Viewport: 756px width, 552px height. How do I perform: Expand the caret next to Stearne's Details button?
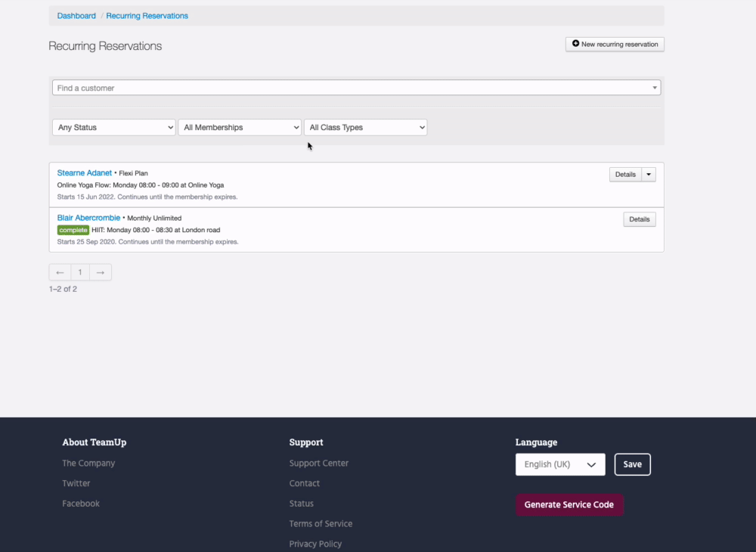click(649, 175)
